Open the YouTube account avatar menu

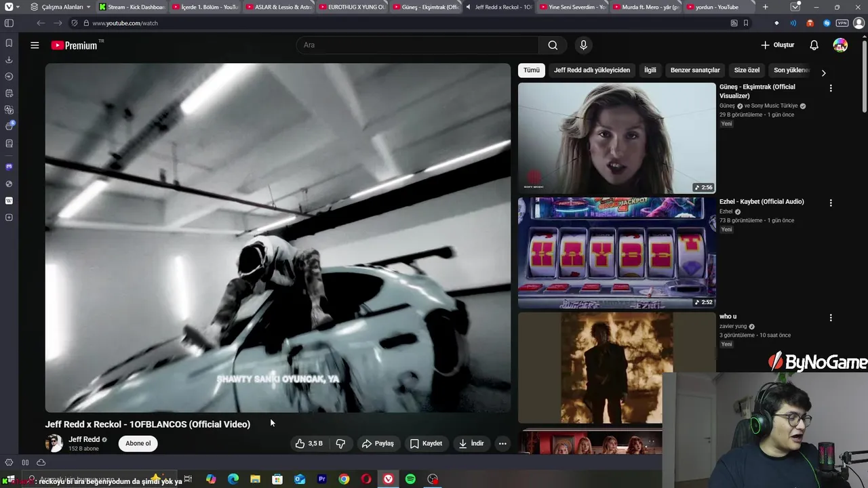coord(840,45)
